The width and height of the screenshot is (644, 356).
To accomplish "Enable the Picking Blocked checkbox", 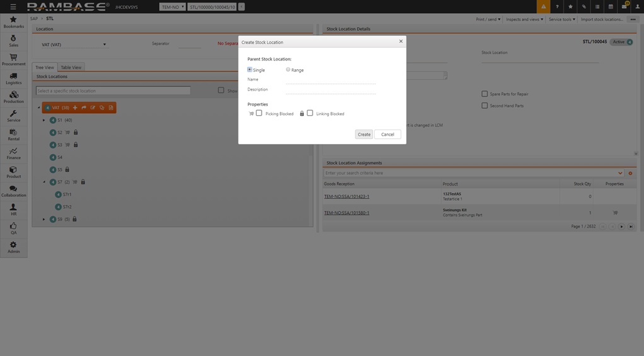I will click(259, 113).
